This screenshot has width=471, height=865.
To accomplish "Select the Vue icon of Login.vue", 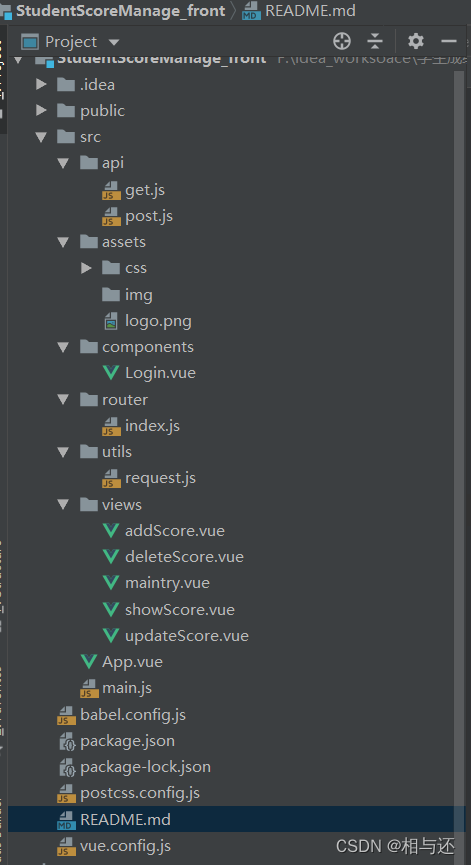I will [x=111, y=373].
